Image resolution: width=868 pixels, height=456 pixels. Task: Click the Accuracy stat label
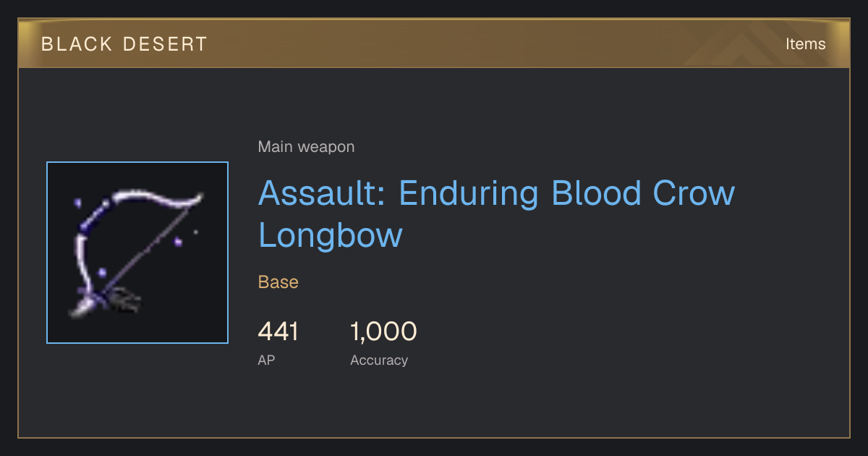pyautogui.click(x=379, y=360)
